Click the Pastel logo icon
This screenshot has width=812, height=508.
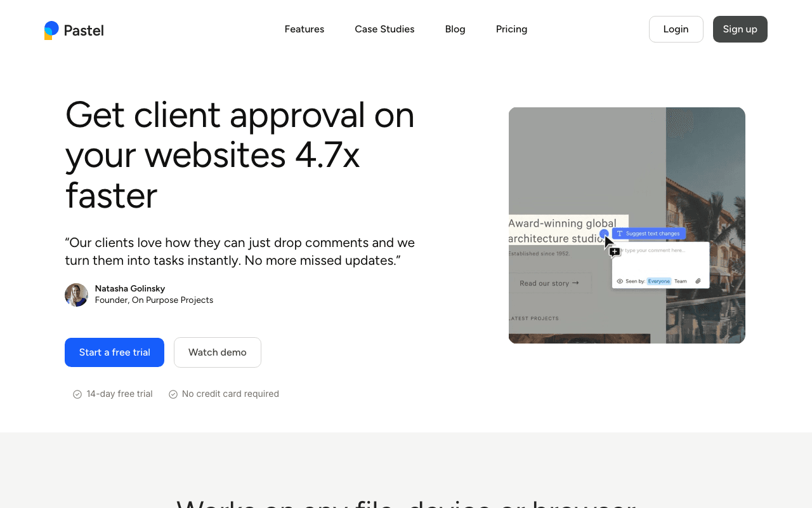click(x=51, y=30)
